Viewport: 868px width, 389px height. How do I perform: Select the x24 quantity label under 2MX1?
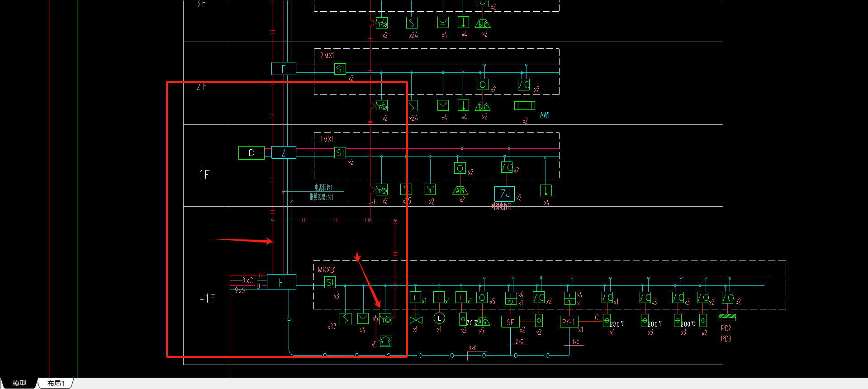pyautogui.click(x=413, y=118)
